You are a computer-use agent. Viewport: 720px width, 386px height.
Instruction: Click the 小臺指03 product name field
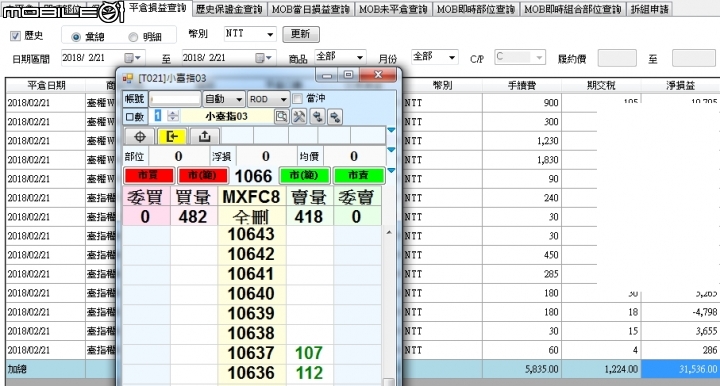point(227,117)
